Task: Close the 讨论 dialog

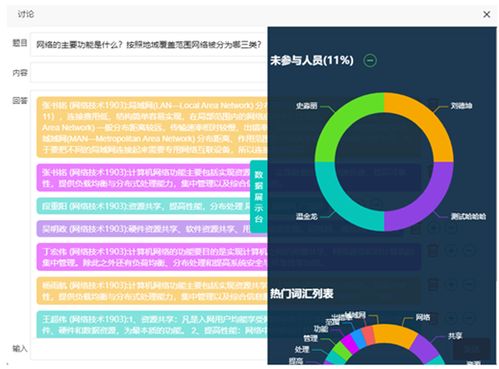Action: click(x=486, y=14)
